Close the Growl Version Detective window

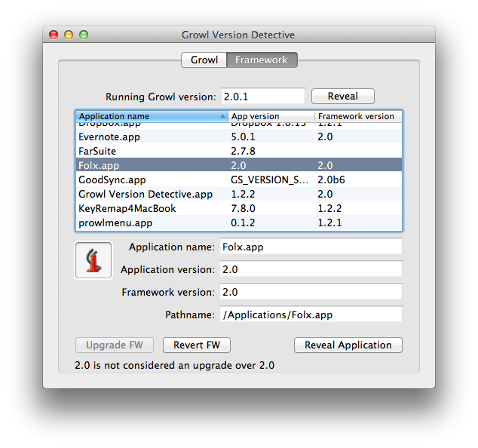coord(54,35)
